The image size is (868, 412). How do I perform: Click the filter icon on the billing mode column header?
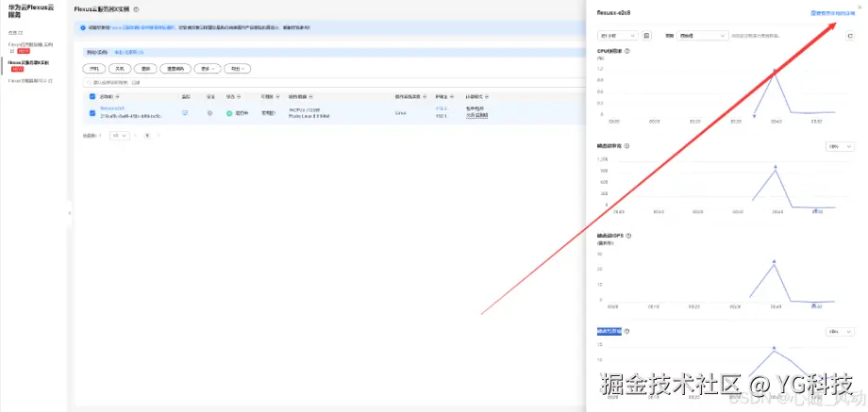point(487,97)
